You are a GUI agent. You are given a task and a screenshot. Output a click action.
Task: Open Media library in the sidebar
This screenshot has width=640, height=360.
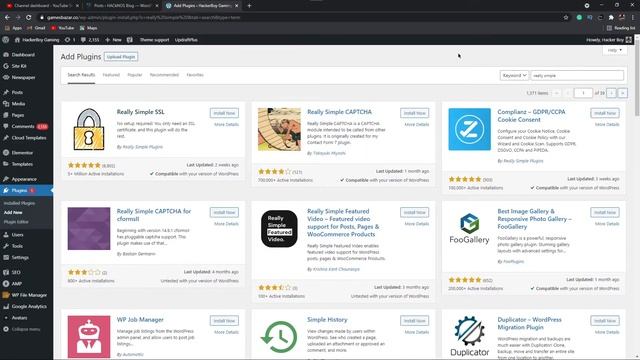coord(18,104)
